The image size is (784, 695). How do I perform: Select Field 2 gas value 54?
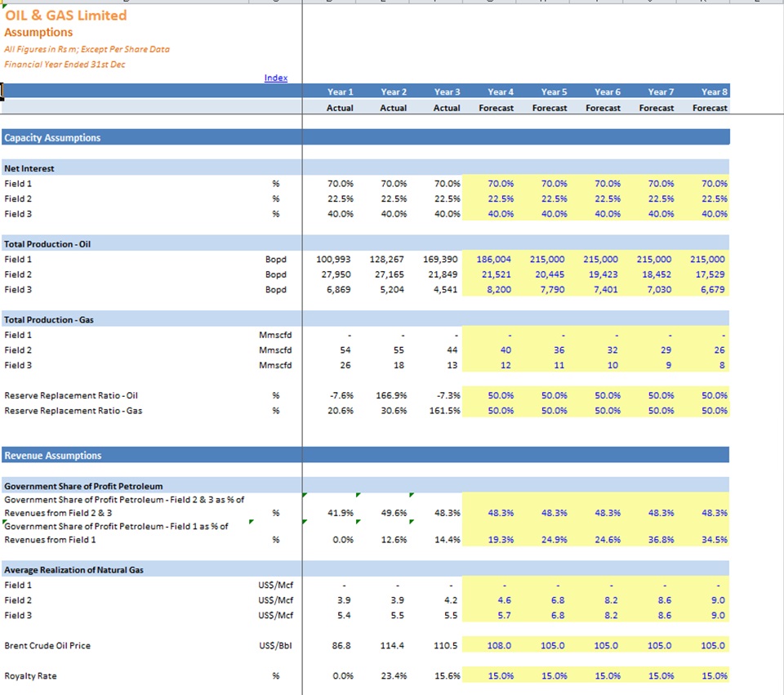pos(345,350)
